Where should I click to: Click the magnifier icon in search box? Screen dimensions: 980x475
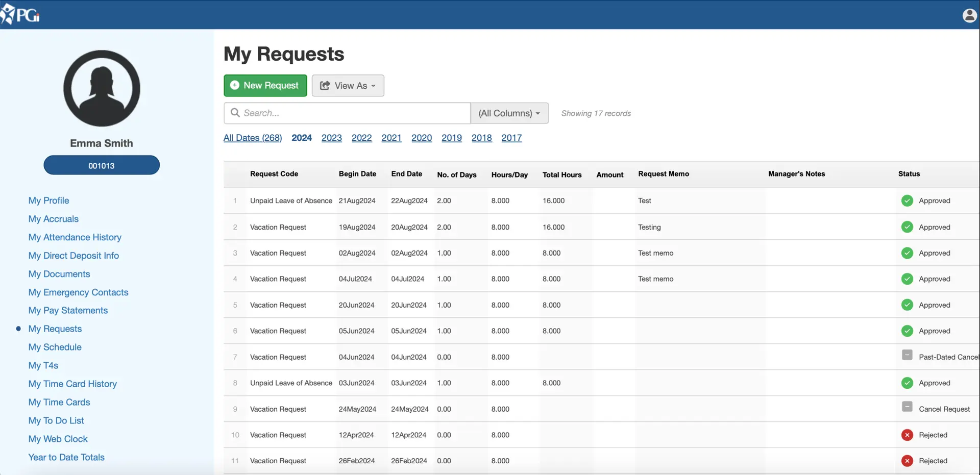[x=235, y=113]
